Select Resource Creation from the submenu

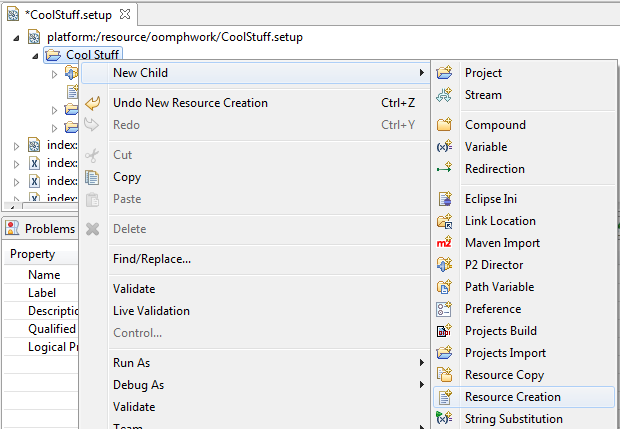pos(512,397)
